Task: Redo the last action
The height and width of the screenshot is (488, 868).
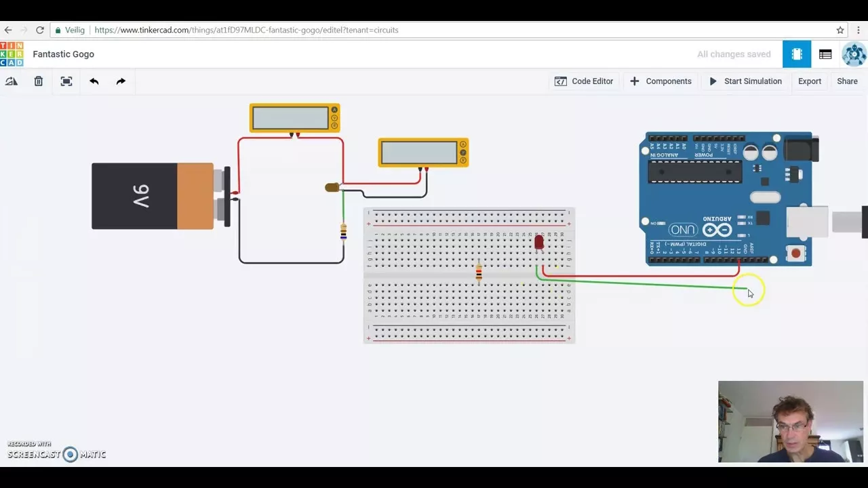Action: click(121, 81)
